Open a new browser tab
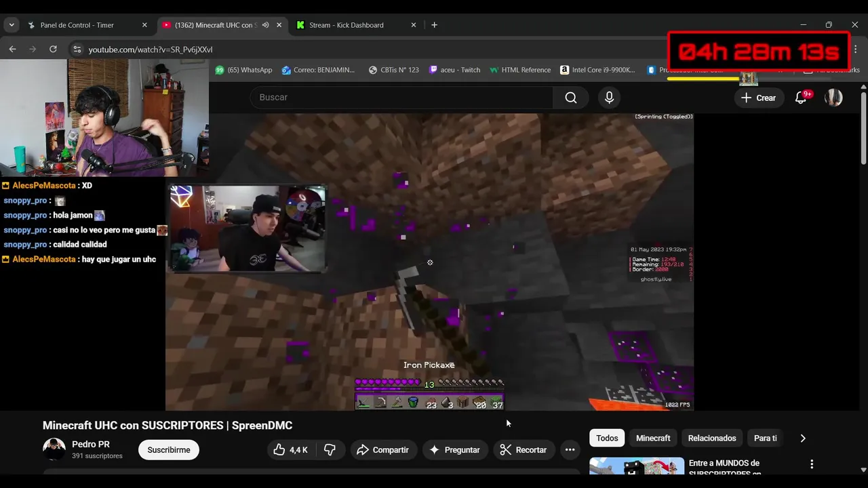The width and height of the screenshot is (868, 488). 434,25
